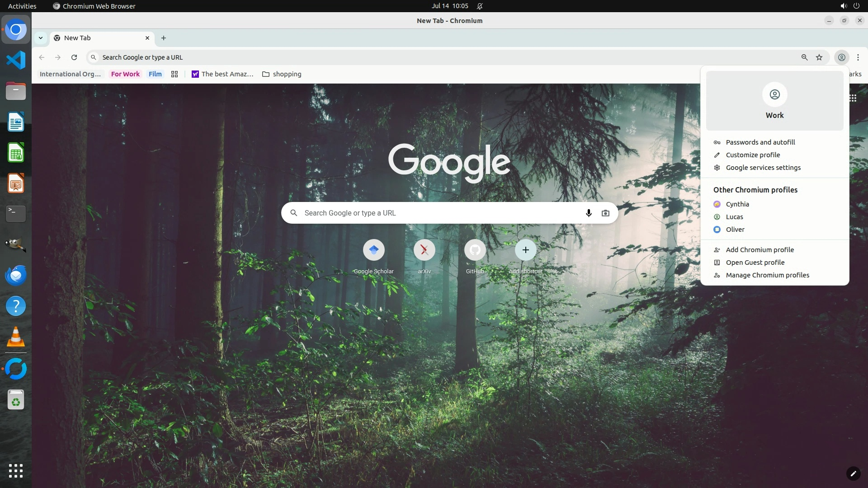The height and width of the screenshot is (488, 868).
Task: Click Manage Chromium profiles
Action: coord(767,275)
